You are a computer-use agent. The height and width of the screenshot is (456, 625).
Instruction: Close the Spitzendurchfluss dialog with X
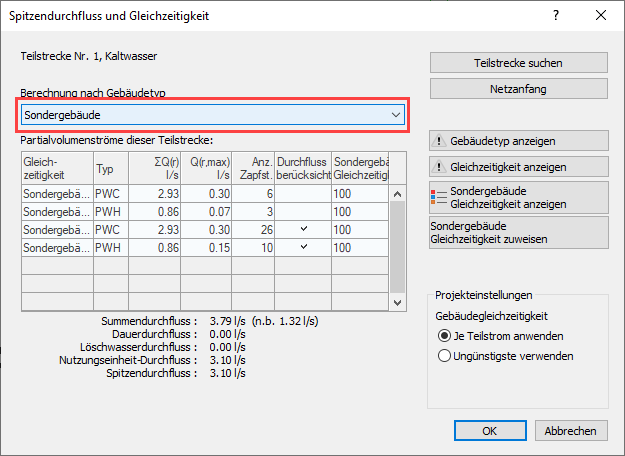pos(601,15)
